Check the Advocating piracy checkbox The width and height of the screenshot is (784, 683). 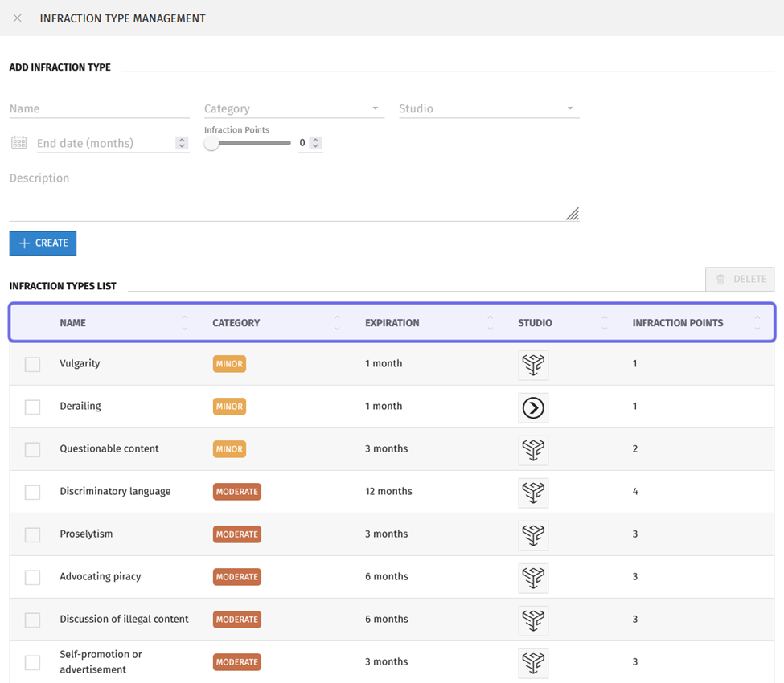32,578
